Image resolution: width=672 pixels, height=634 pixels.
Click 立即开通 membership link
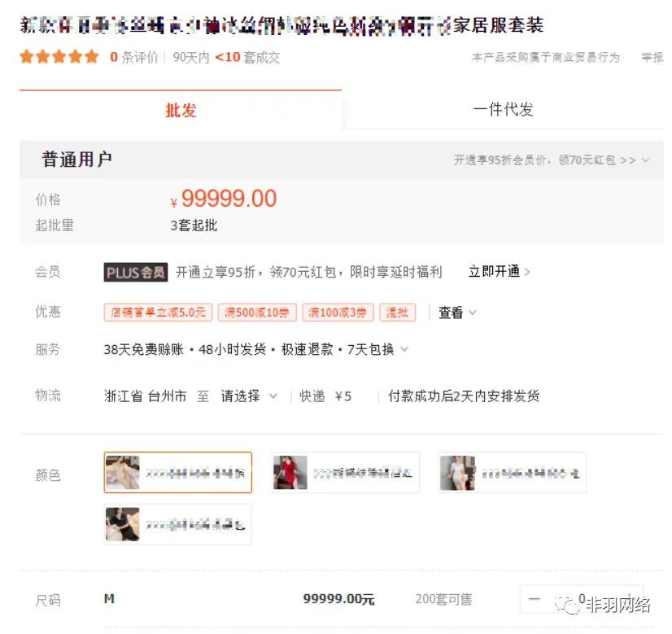click(x=498, y=272)
